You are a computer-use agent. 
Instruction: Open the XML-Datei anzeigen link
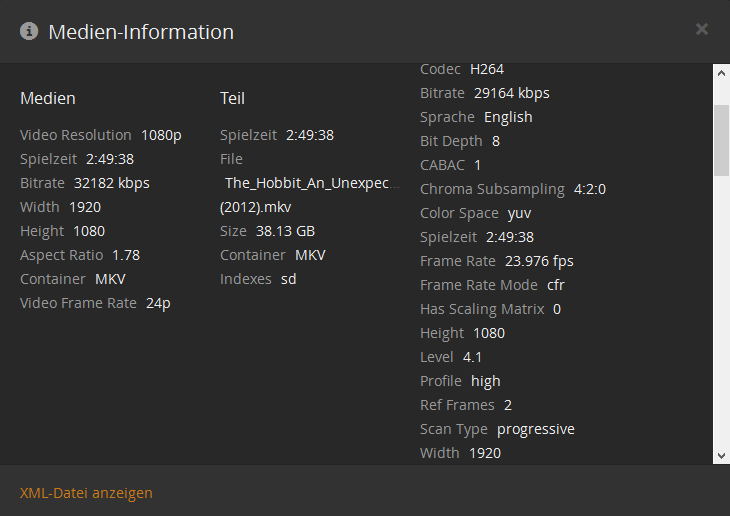(86, 493)
